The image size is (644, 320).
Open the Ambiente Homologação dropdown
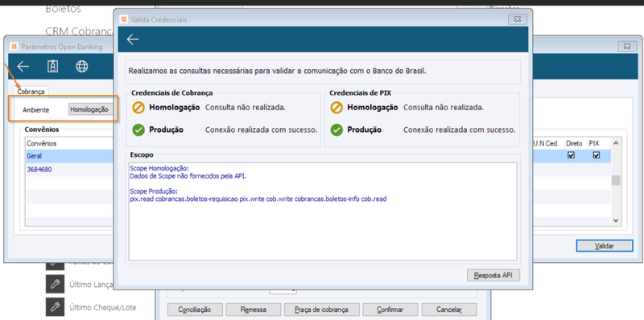91,109
